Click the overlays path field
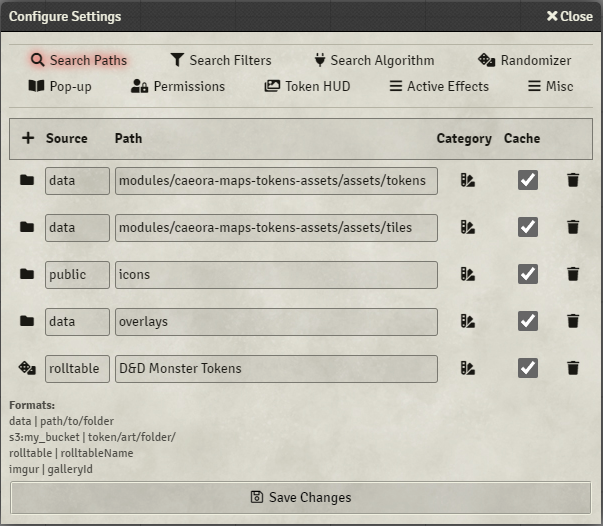The height and width of the screenshot is (526, 603). pyautogui.click(x=276, y=322)
